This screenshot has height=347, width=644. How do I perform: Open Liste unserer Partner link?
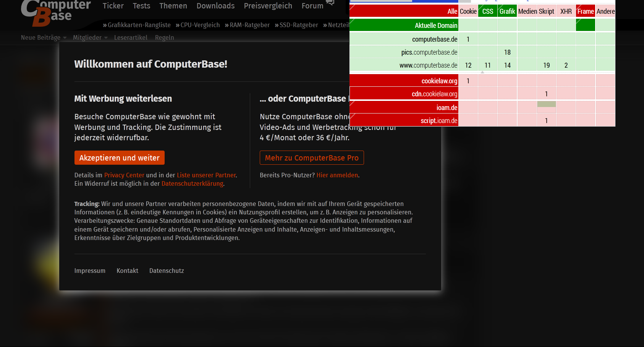coord(206,175)
